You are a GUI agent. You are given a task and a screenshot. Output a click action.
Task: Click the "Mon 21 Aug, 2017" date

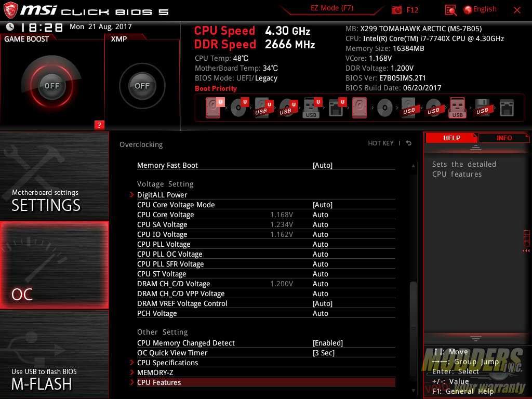click(100, 26)
